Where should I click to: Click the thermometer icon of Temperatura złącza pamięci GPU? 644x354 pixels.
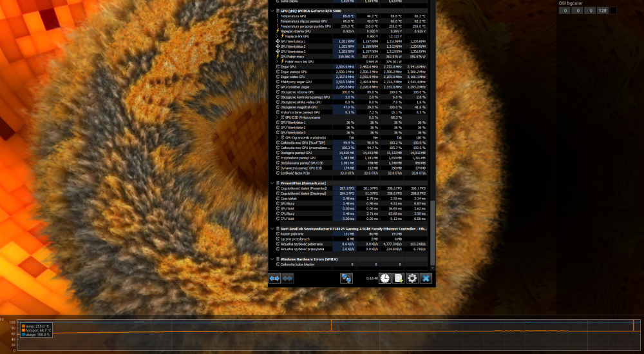pos(278,21)
